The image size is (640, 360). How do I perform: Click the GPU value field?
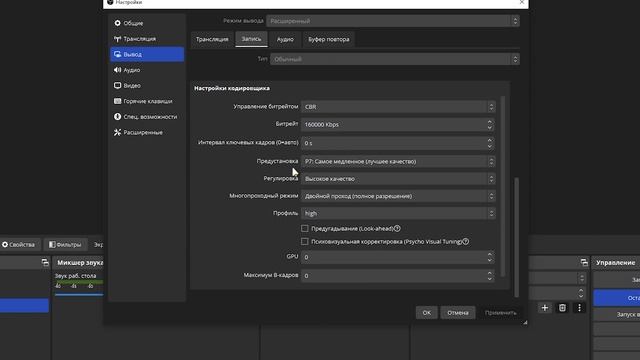click(398, 257)
